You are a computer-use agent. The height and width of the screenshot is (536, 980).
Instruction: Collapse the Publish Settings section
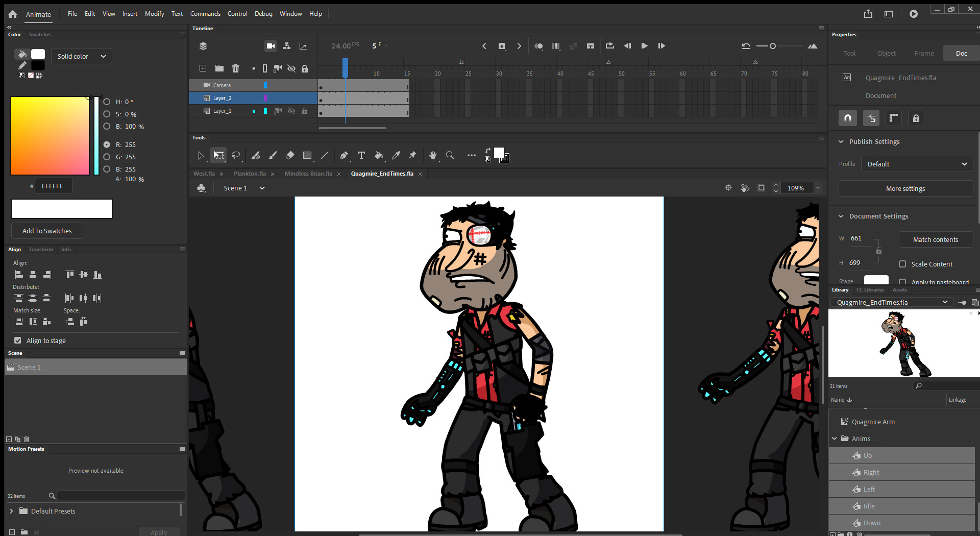[841, 141]
